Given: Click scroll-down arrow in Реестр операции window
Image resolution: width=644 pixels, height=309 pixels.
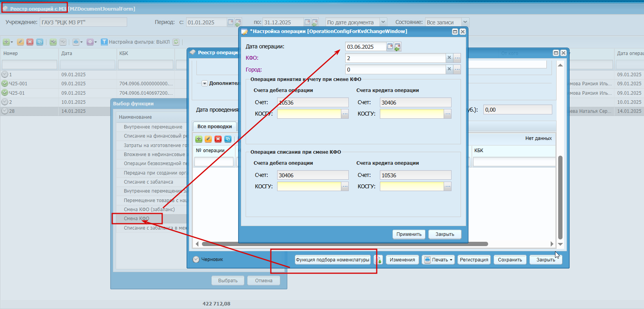Looking at the screenshot, I should tap(560, 244).
